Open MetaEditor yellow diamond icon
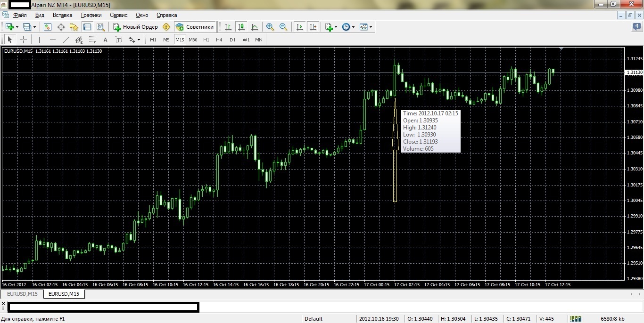The height and width of the screenshot is (323, 644). 166,27
